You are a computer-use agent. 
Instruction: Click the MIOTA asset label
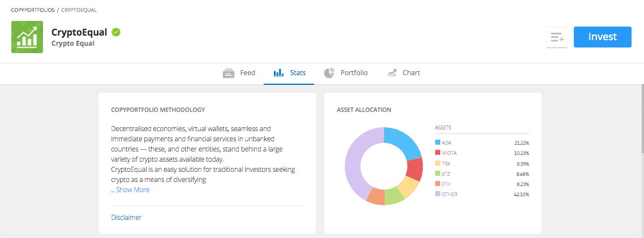pos(449,153)
